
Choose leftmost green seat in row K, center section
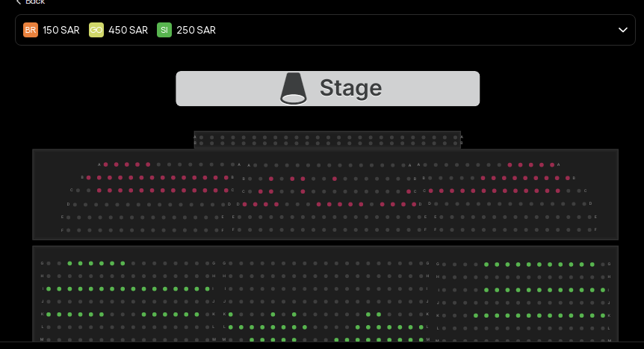click(x=230, y=315)
